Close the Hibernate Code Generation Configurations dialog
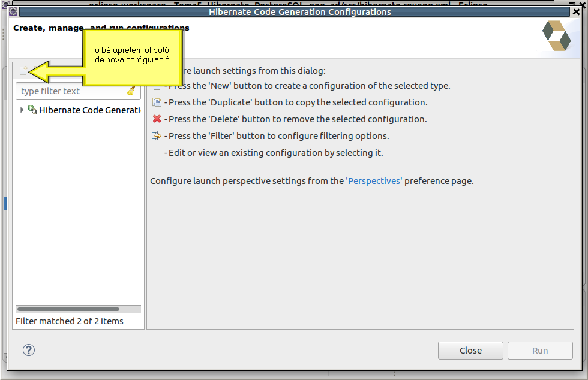 click(577, 12)
